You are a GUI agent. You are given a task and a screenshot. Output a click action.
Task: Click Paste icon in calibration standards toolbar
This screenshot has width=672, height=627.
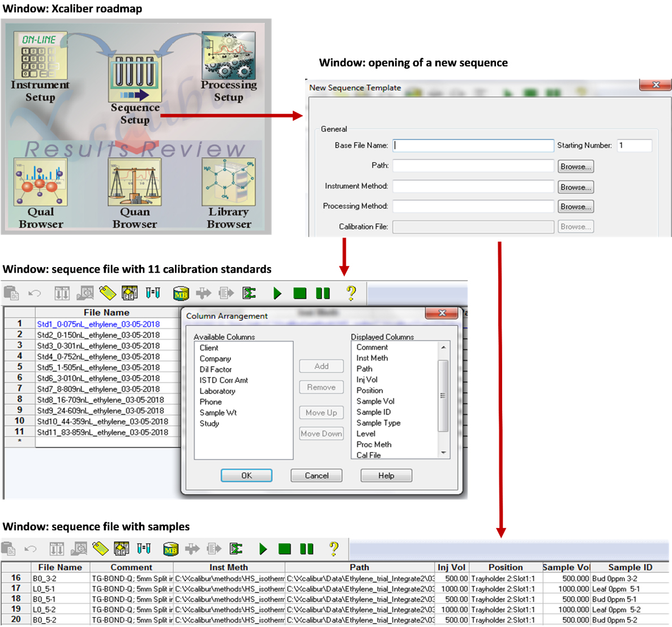[11, 293]
